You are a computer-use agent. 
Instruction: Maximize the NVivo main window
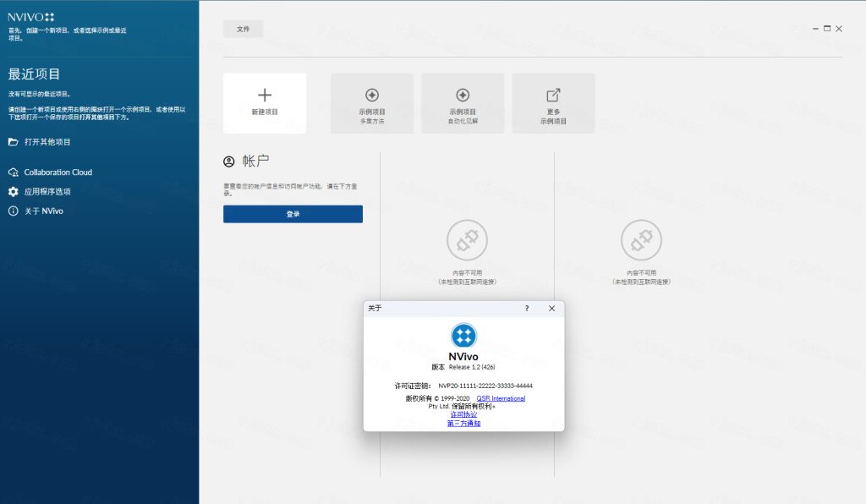827,29
